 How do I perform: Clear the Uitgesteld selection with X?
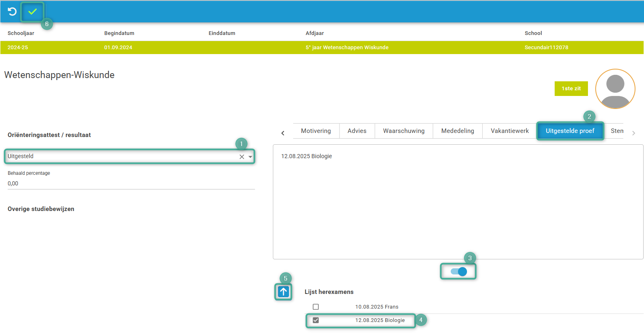tap(242, 157)
